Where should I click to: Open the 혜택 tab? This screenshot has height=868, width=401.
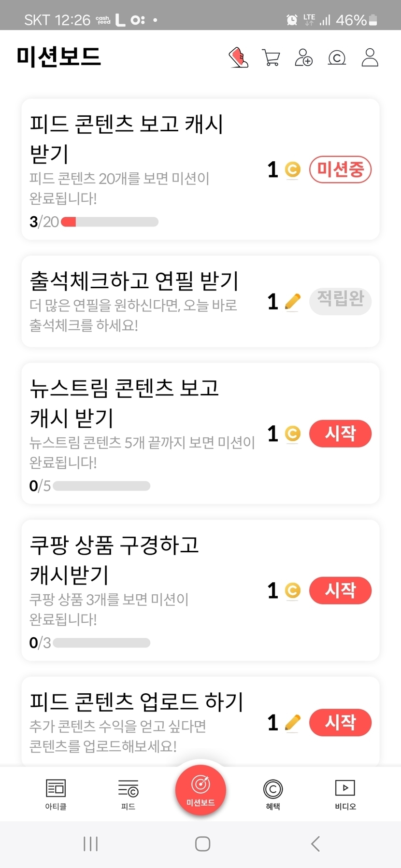273,794
